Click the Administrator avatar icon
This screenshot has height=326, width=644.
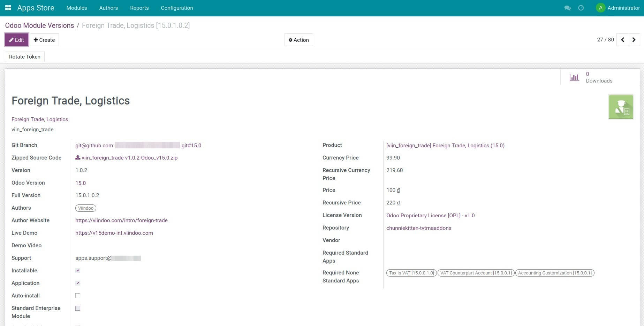coord(600,8)
